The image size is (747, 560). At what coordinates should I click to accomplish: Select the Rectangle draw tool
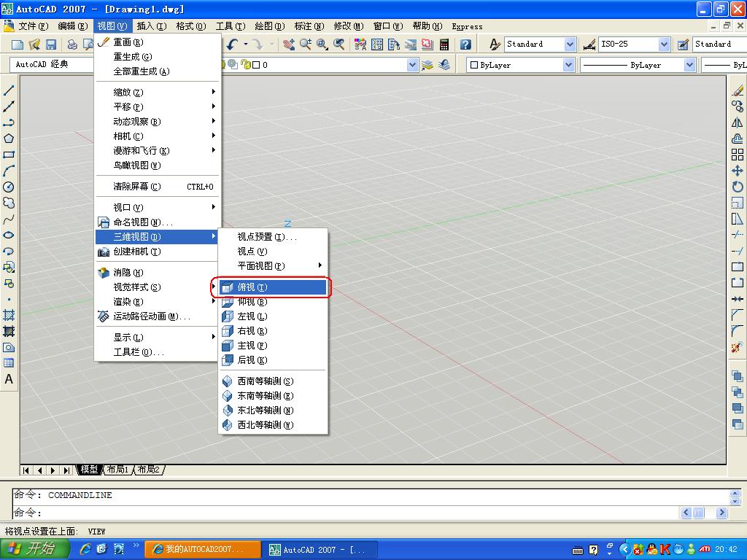tap(9, 155)
